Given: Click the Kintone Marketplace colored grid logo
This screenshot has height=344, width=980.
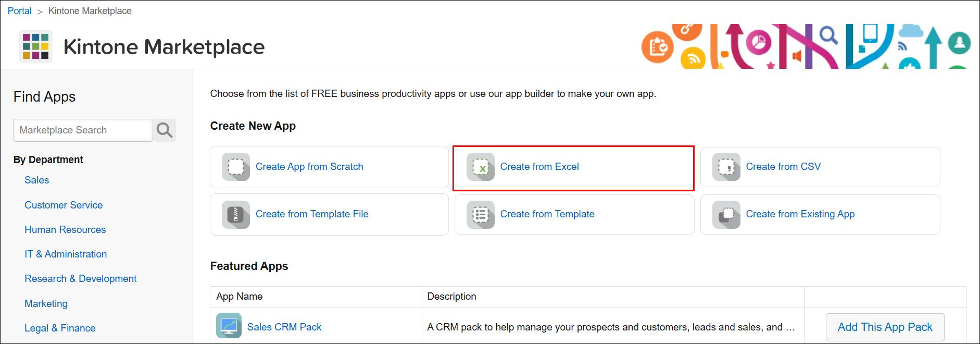Looking at the screenshot, I should [x=35, y=46].
